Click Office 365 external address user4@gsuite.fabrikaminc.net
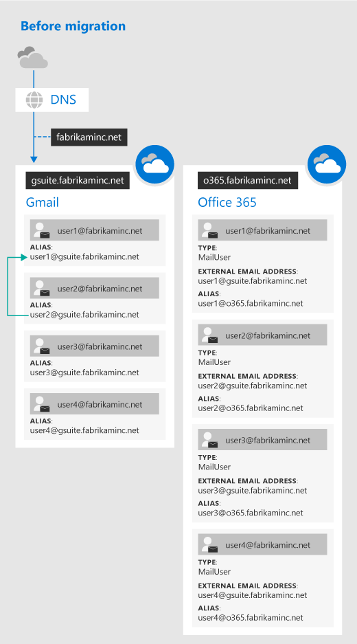Viewport: 357px width, 644px height. (x=253, y=595)
